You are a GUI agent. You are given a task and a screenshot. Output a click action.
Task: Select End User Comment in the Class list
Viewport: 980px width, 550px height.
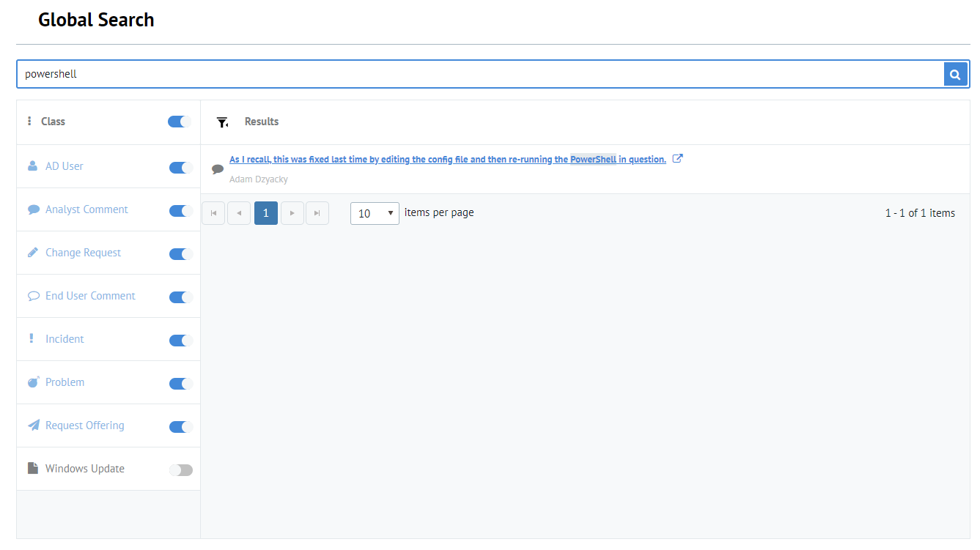[90, 295]
